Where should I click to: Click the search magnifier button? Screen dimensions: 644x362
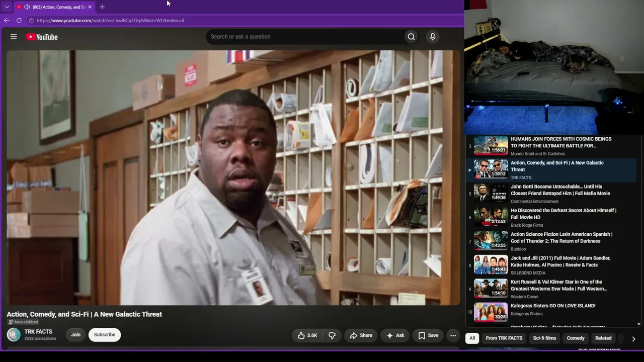(411, 37)
